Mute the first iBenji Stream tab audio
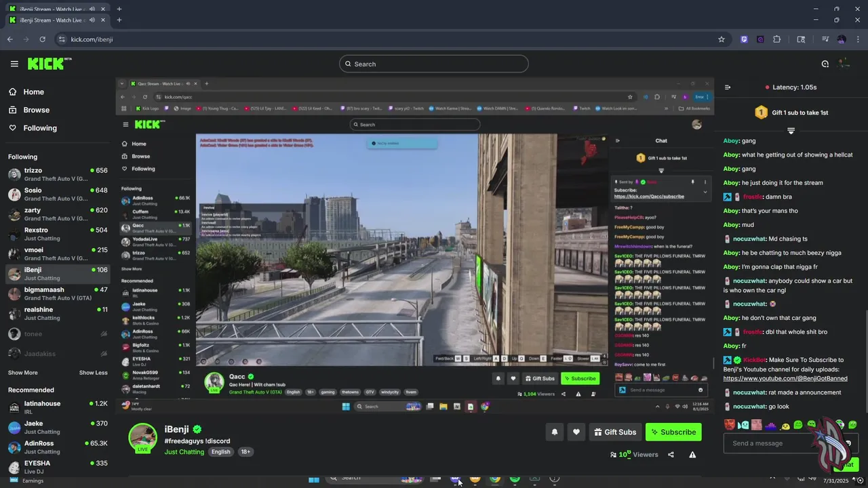The height and width of the screenshot is (488, 868). 92,9
